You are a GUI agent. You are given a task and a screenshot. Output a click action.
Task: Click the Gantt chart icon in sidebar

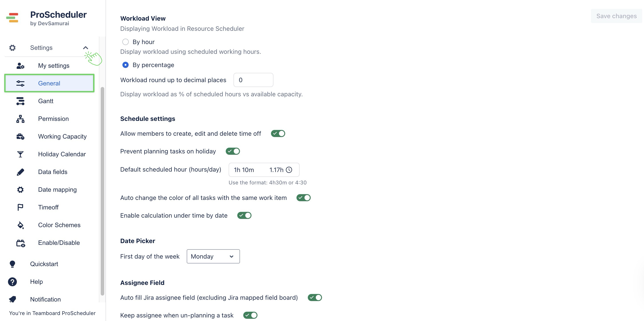20,101
